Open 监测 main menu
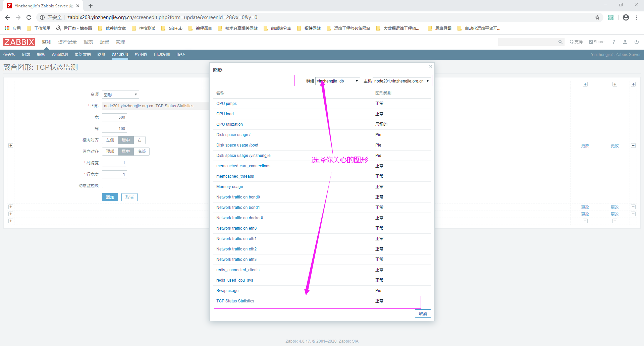Viewport: 644px width, 346px height. pyautogui.click(x=47, y=42)
